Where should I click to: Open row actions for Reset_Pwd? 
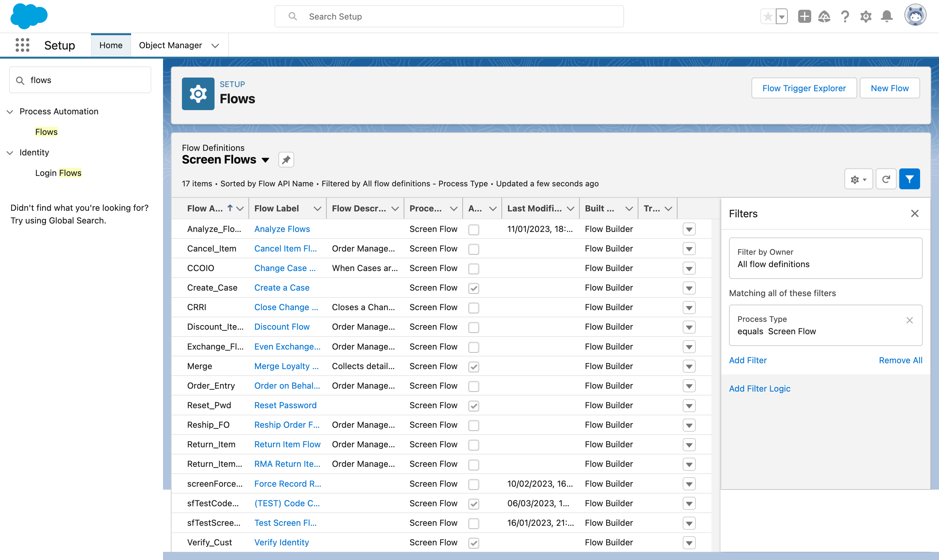(689, 405)
